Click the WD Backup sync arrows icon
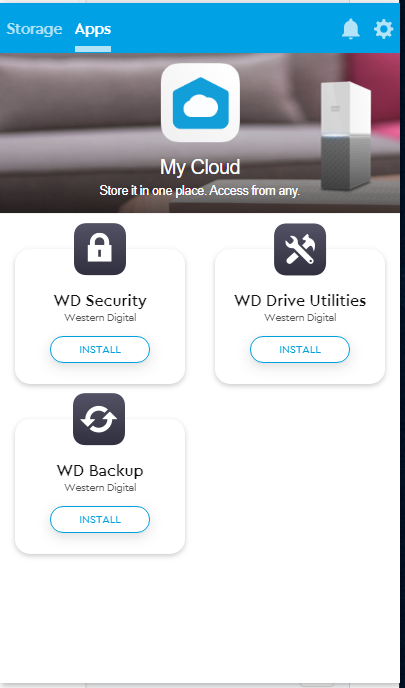This screenshot has height=688, width=405. (99, 419)
